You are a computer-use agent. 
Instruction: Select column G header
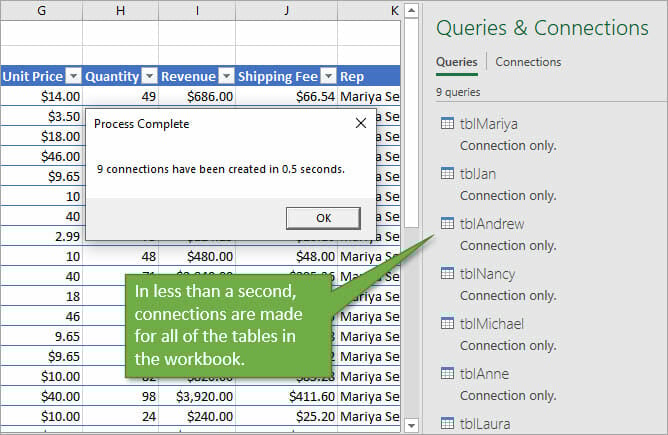(41, 10)
